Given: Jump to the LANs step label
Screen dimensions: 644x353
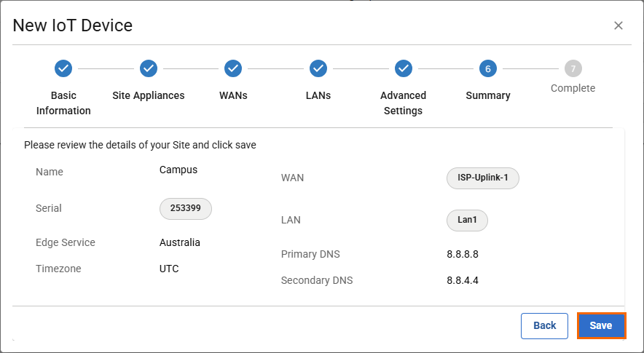Looking at the screenshot, I should (318, 95).
